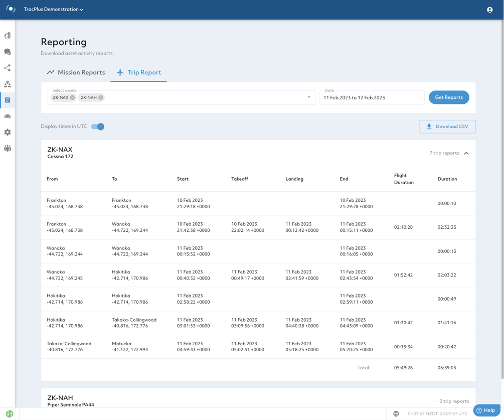Open the teams section at sidebar bottom
504x420 pixels.
(x=7, y=148)
